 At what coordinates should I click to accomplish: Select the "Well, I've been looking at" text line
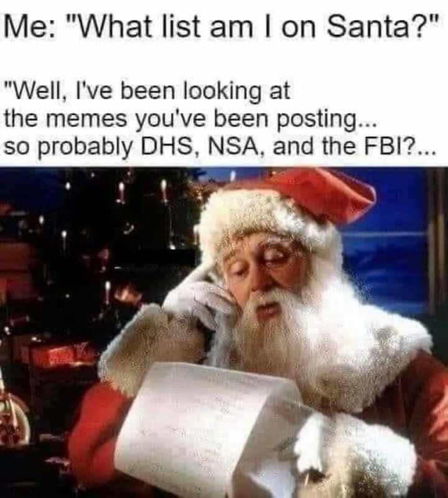[147, 92]
